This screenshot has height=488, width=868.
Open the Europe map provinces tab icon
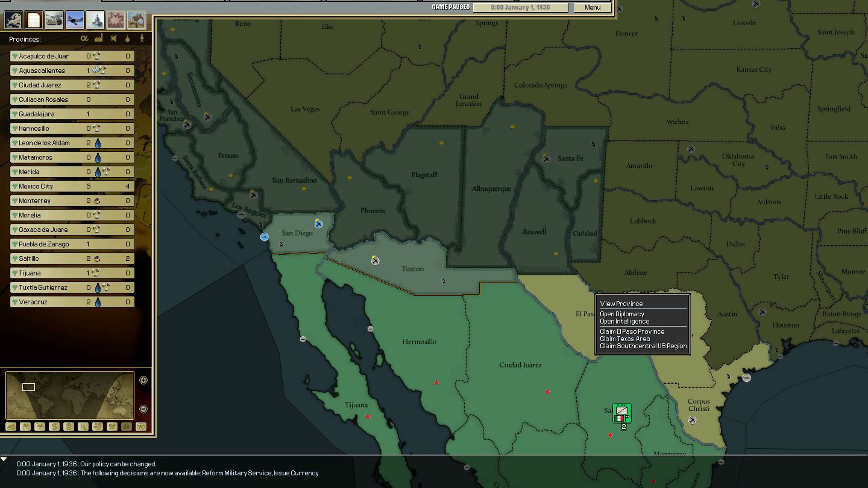point(13,20)
